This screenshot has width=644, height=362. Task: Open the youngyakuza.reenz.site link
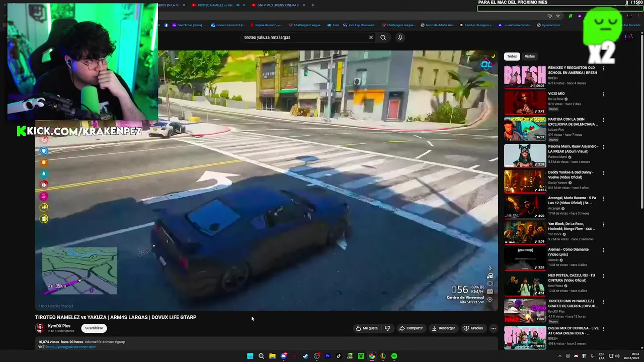pyautogui.click(x=71, y=347)
